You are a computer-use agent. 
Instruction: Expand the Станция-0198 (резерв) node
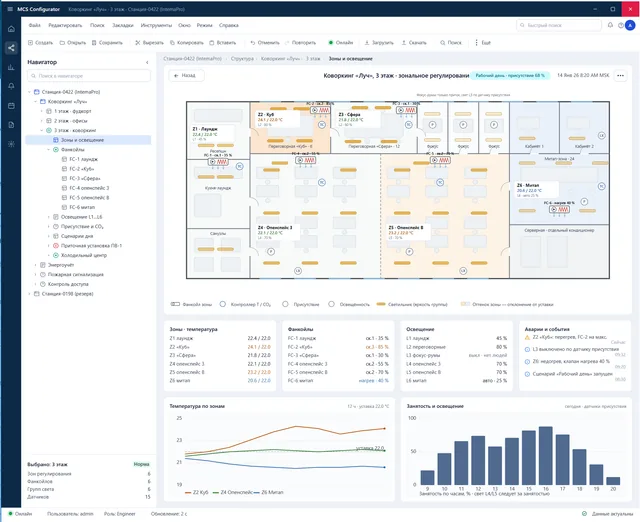[x=29, y=293]
